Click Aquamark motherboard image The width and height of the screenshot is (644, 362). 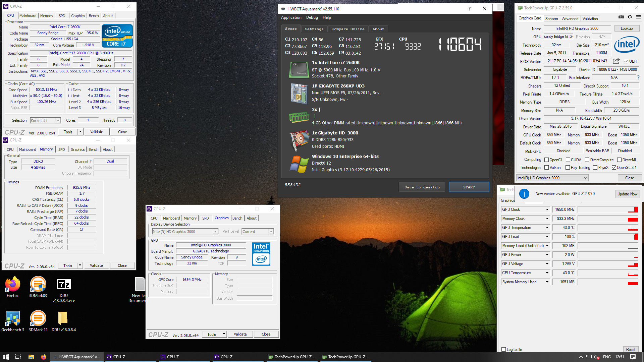[299, 93]
